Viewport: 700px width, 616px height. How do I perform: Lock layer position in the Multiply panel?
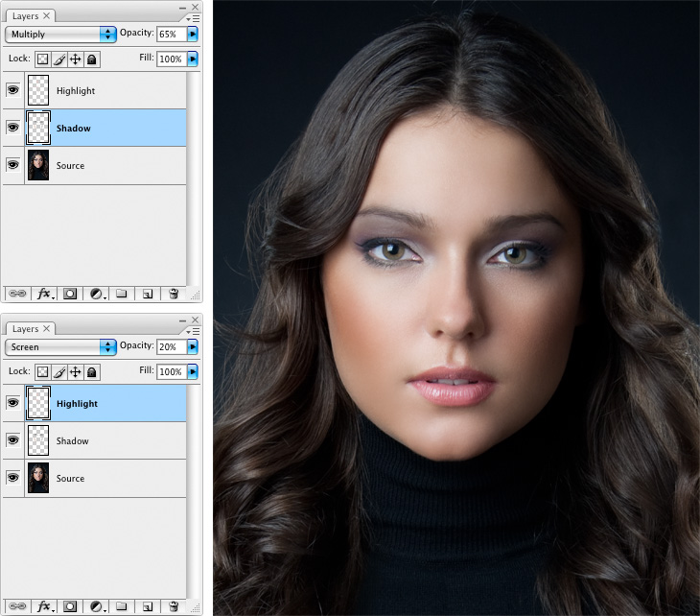pyautogui.click(x=74, y=59)
